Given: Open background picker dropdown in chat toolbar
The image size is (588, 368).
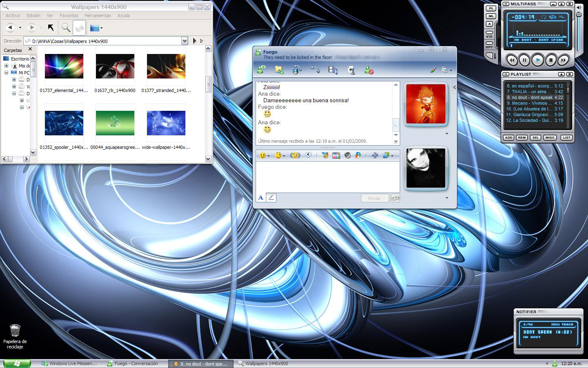Looking at the screenshot, I should click(392, 156).
